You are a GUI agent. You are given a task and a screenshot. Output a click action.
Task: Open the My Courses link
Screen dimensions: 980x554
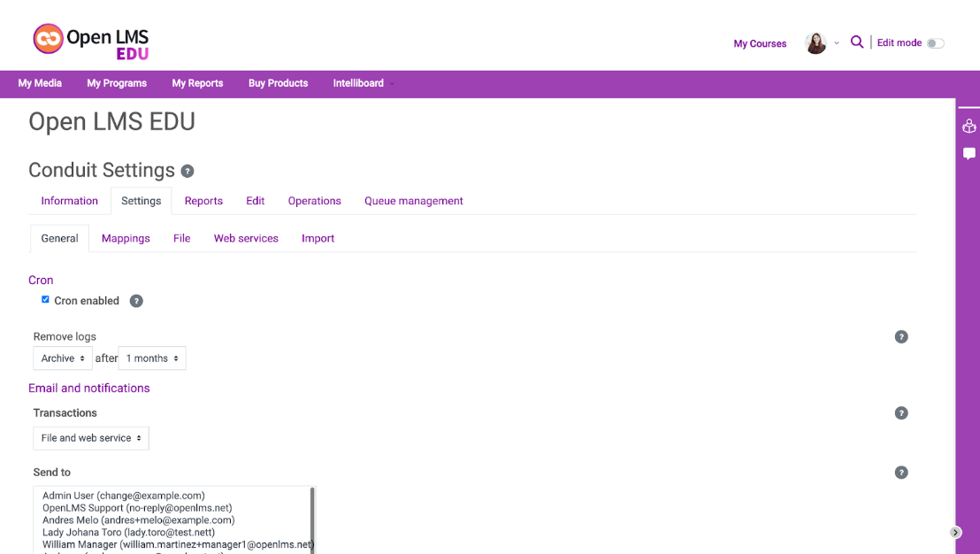[x=760, y=43]
